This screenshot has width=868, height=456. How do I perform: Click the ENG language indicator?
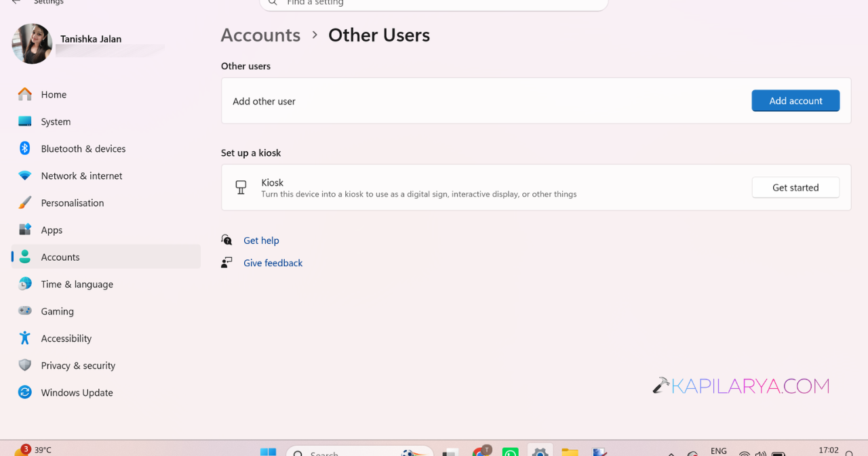click(x=719, y=451)
